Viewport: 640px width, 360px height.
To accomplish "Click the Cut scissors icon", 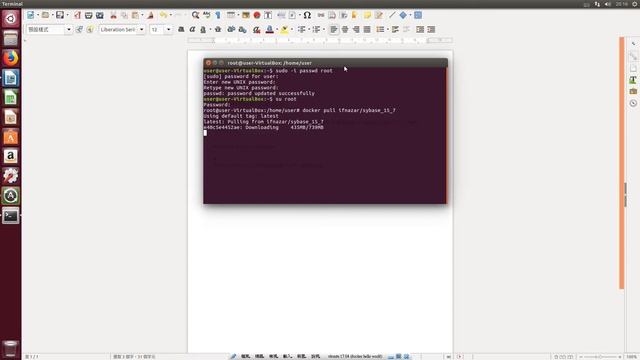I will 113,15.
